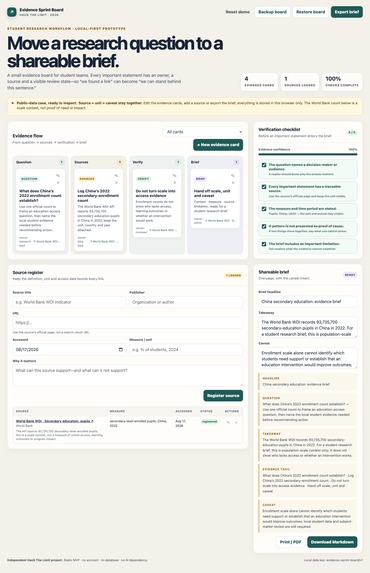Delete the 'What does China's 2022 enrollment count establish?' card
370x573 pixels.
(x=58, y=182)
